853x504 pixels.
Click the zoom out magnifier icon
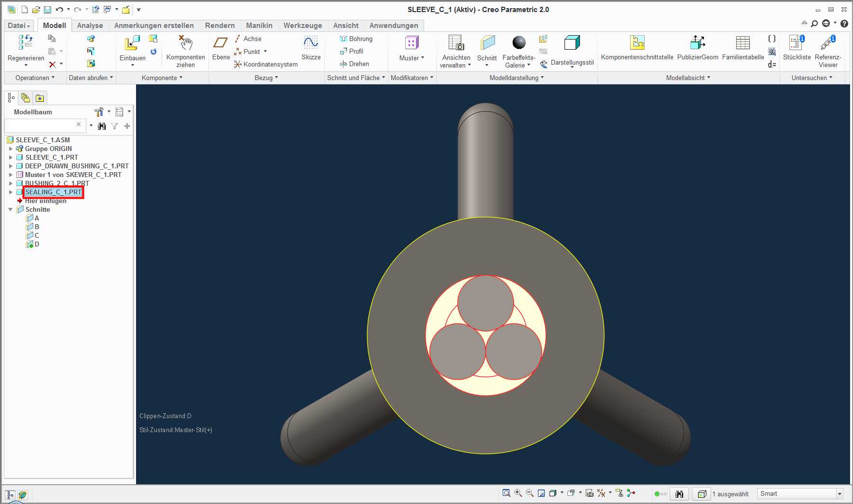(529, 493)
